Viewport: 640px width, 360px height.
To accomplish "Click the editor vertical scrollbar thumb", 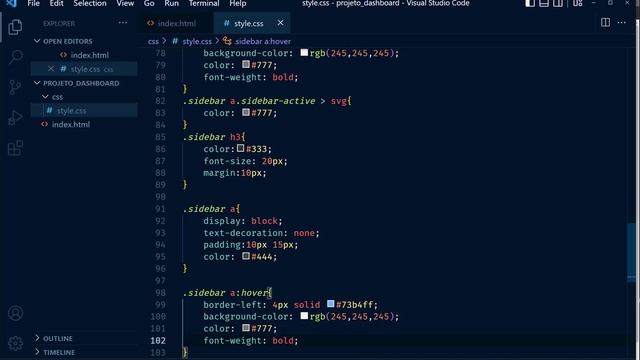I will [631, 252].
